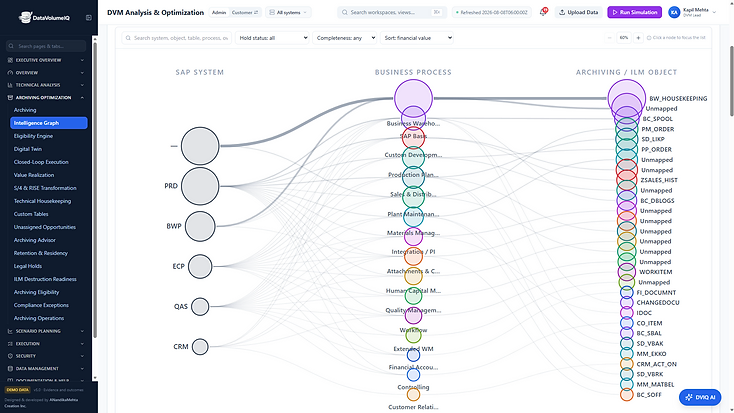The image size is (734, 413).
Task: Click the graph system search field
Action: 177,38
